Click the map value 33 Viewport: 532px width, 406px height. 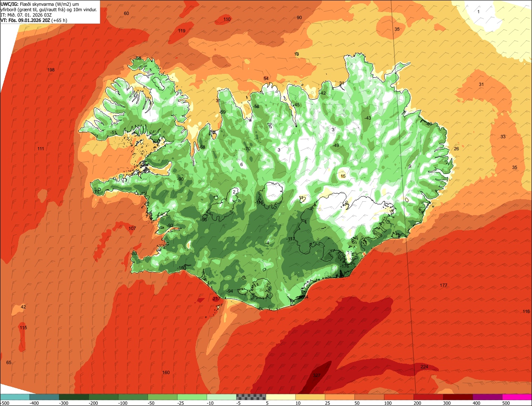pyautogui.click(x=503, y=137)
